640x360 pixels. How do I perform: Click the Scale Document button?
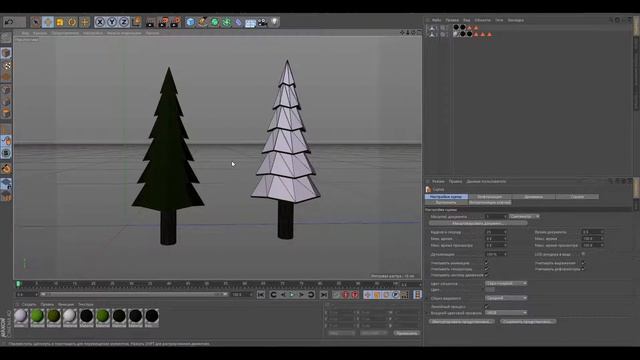click(478, 223)
